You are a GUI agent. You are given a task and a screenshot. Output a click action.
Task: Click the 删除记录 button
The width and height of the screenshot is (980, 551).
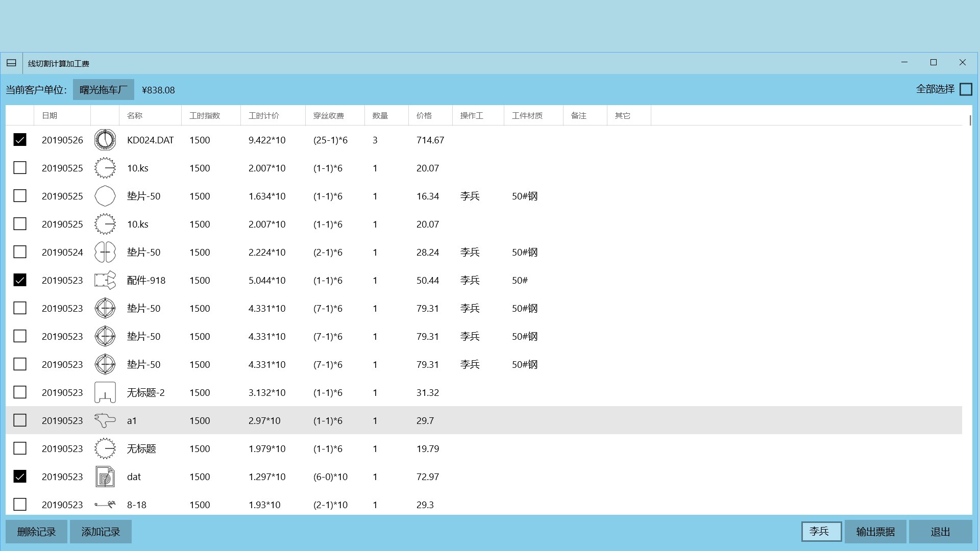pos(36,532)
